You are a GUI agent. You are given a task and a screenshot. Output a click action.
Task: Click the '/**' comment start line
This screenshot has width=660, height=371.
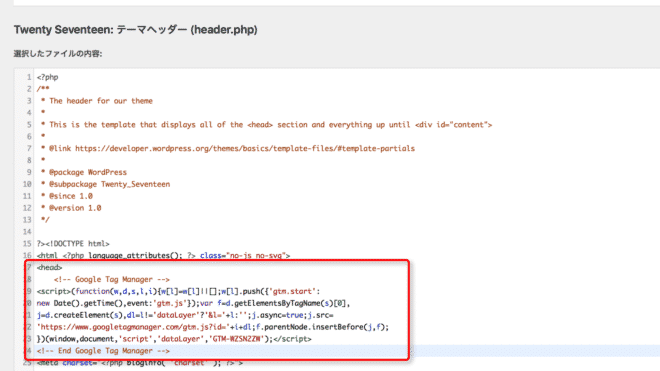[x=43, y=89]
